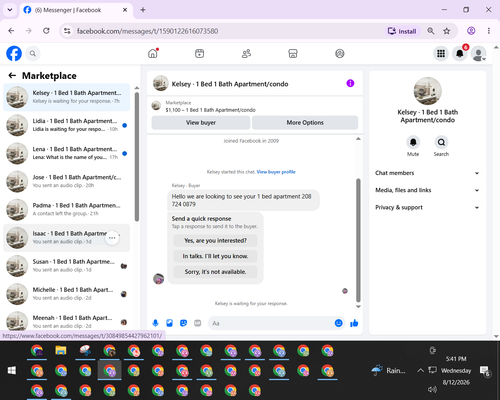Open the Windows notification center icon
Viewport: 500px width, 400px height.
point(484,371)
